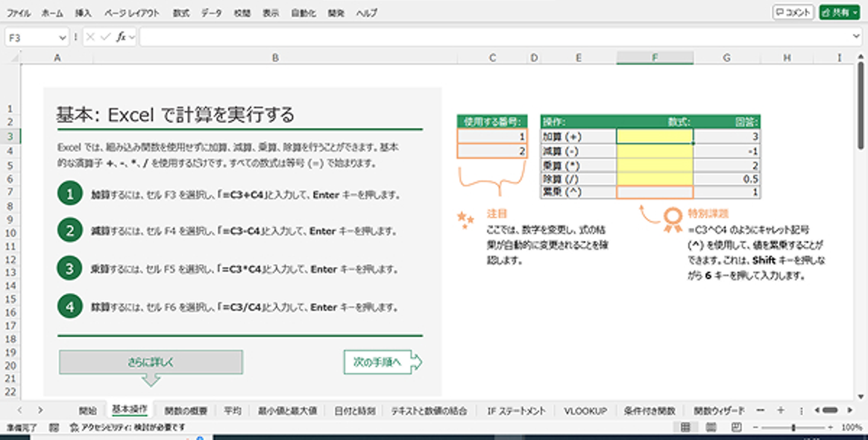Click the new sheet plus icon

pos(781,410)
